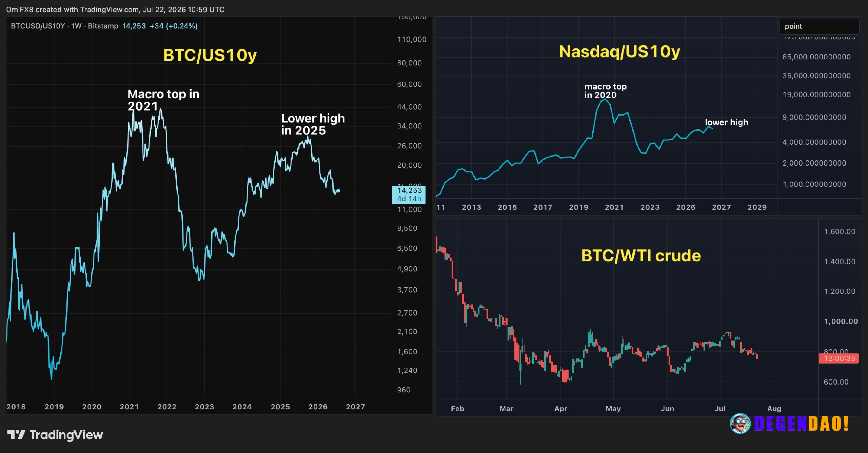Click the Feb label on BTC/WTI time axis
868x453 pixels.
tap(457, 409)
